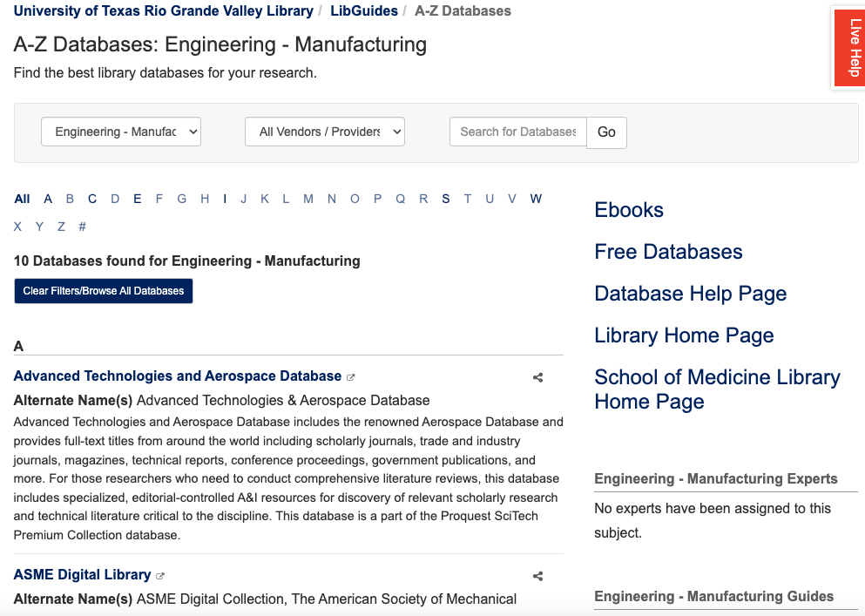The image size is (865, 616).
Task: Click the share icon beside Advanced Technologies database
Action: [x=537, y=376]
